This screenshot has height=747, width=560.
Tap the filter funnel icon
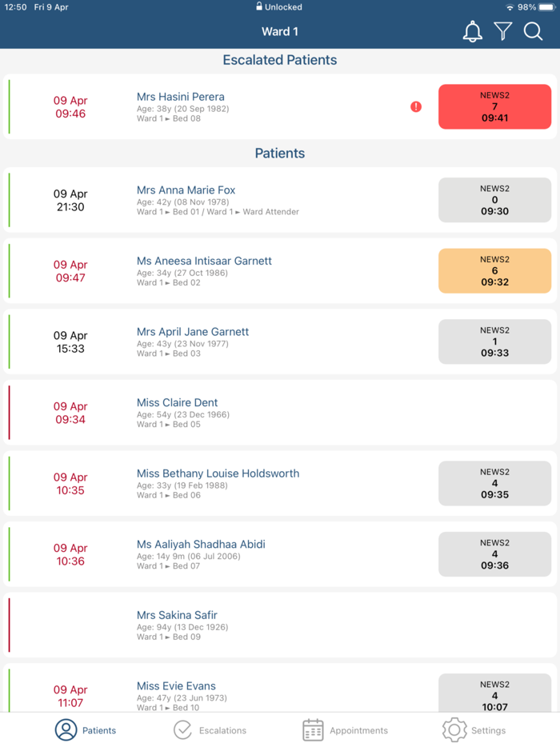502,32
